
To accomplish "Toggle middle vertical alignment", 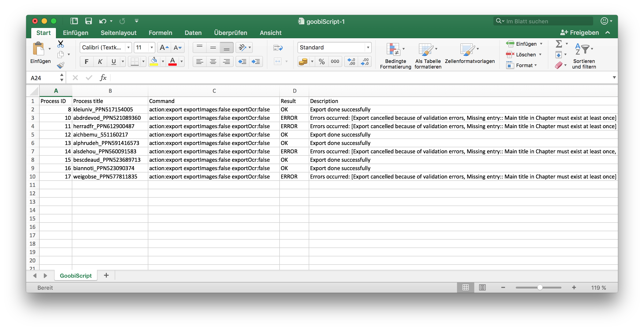I will [213, 48].
